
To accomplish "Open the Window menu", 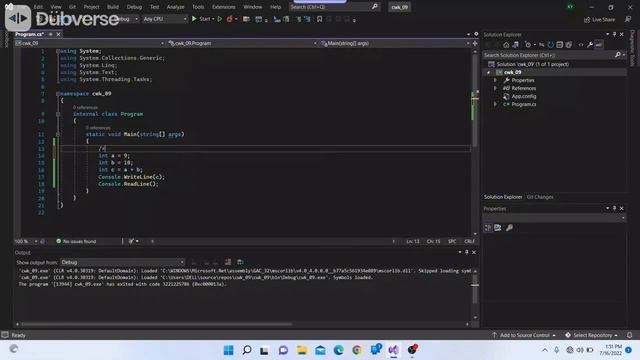I will point(253,7).
